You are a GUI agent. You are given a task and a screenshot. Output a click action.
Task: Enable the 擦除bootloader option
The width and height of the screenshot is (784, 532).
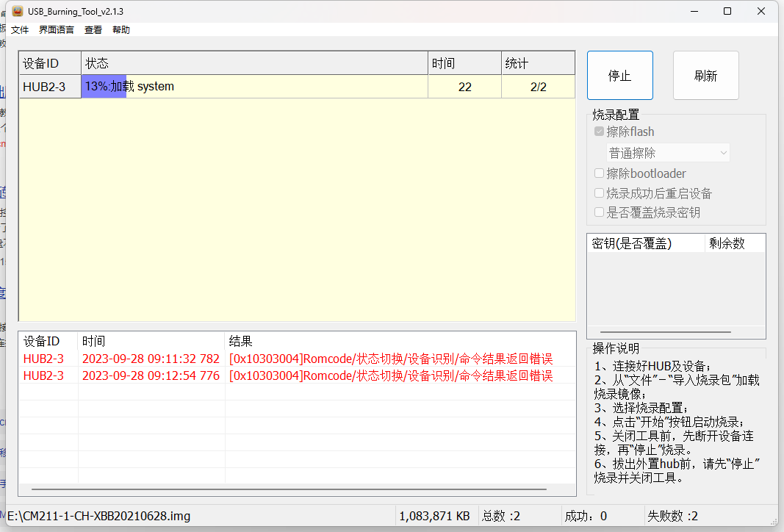[599, 173]
